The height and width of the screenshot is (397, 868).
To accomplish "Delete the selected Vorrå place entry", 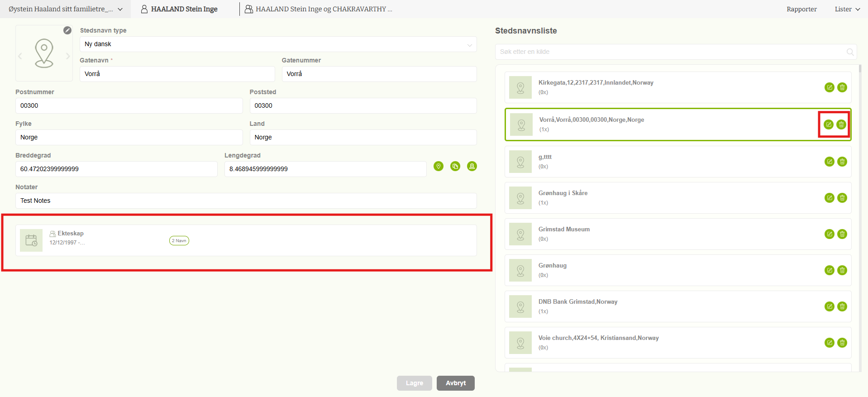I will [841, 124].
